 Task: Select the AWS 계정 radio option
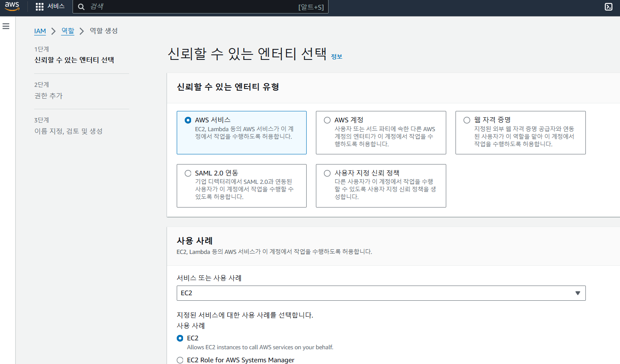[x=327, y=120]
